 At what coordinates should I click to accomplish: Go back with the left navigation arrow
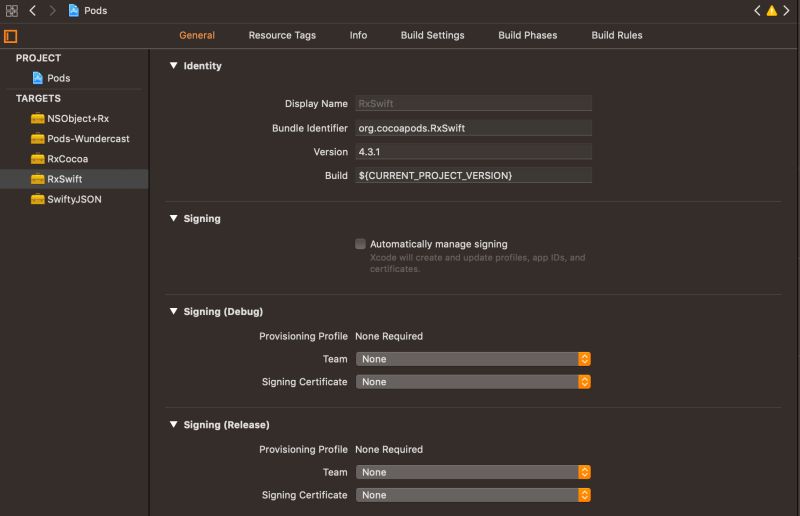33,11
